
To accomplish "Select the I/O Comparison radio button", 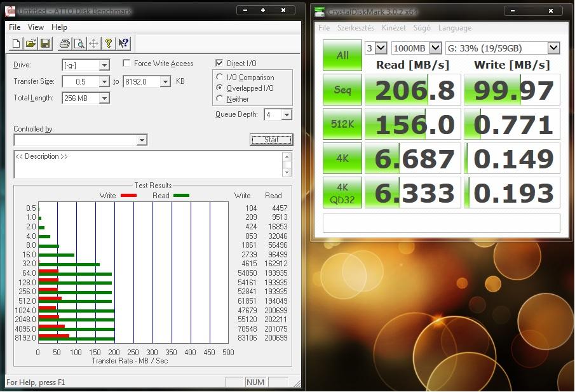I will coord(220,77).
